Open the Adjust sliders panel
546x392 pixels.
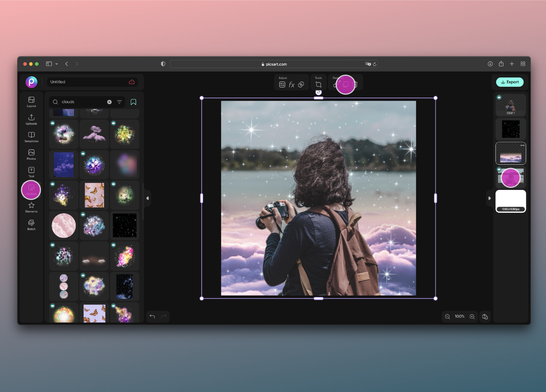pyautogui.click(x=282, y=84)
